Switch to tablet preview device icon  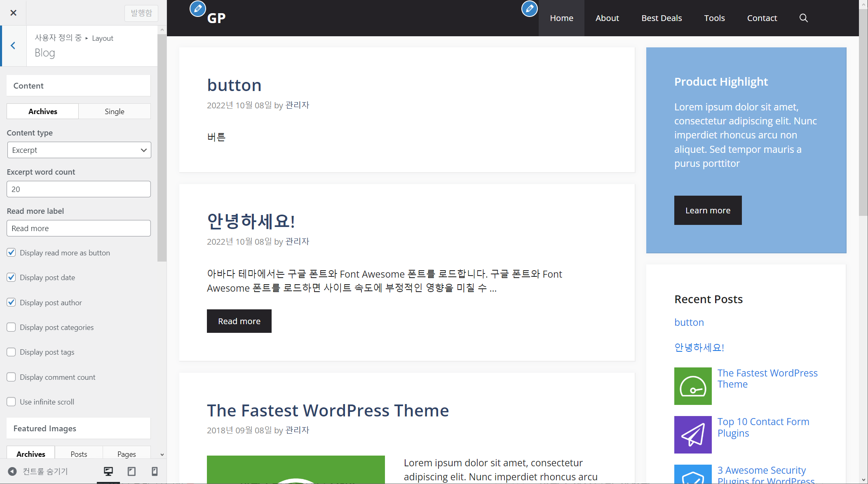point(131,471)
